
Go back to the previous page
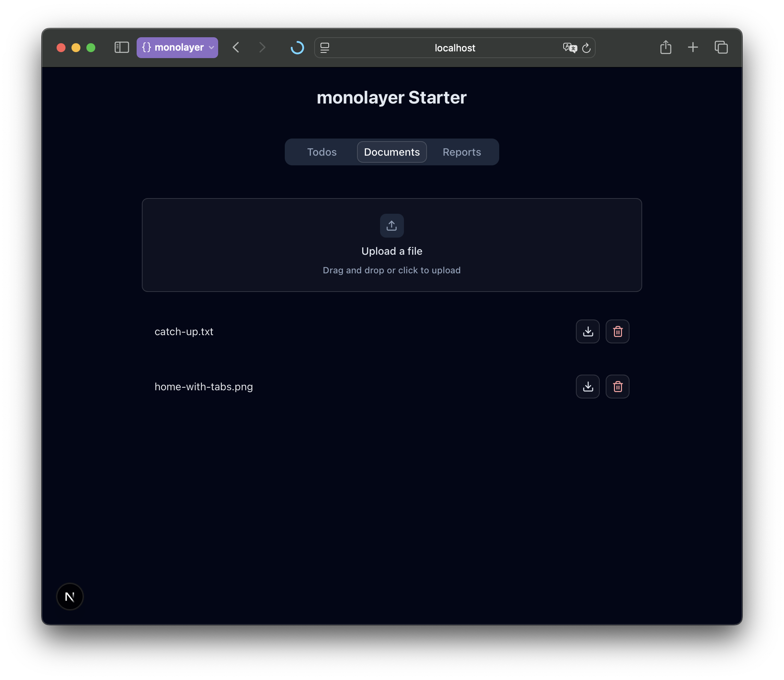(236, 47)
